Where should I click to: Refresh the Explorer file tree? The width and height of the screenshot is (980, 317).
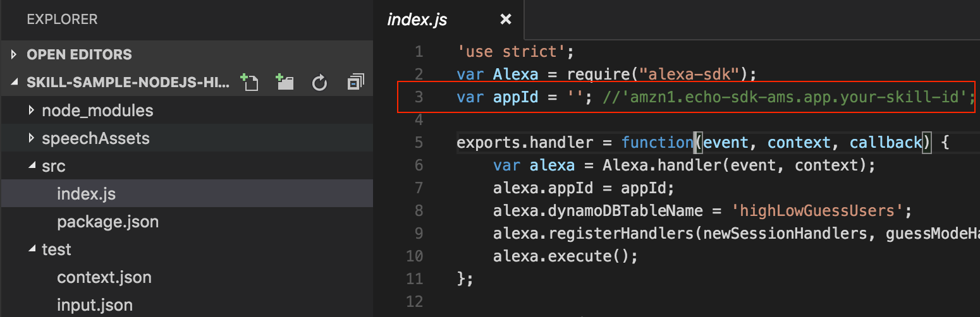320,82
